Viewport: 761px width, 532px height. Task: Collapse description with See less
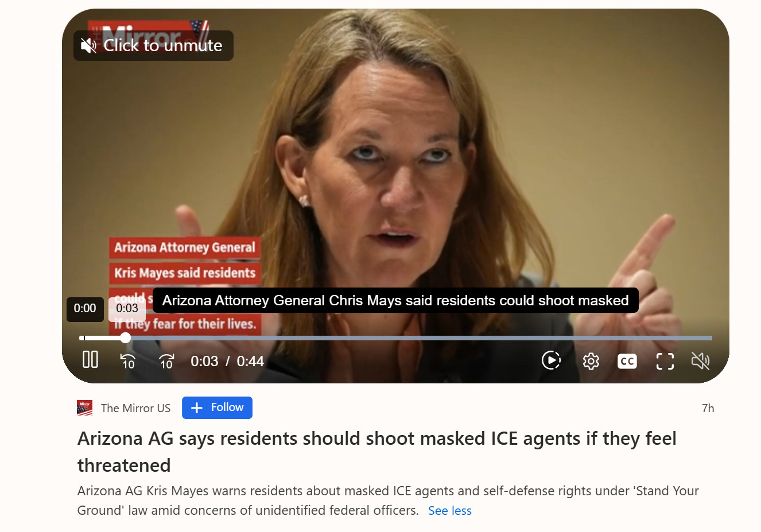[450, 511]
